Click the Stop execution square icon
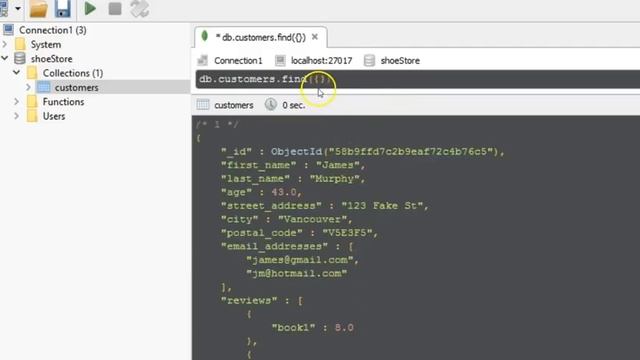640x360 pixels. tap(115, 9)
